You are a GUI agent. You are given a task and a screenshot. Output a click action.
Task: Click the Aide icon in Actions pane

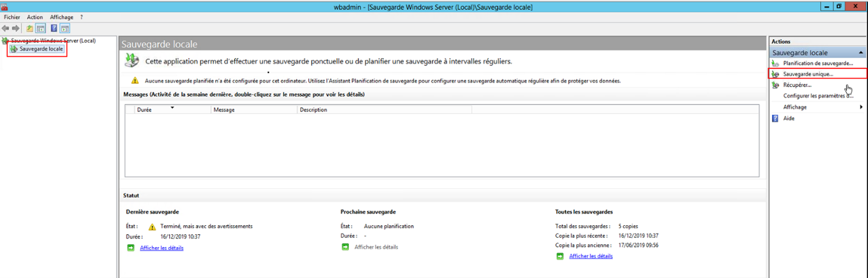pyautogui.click(x=775, y=119)
